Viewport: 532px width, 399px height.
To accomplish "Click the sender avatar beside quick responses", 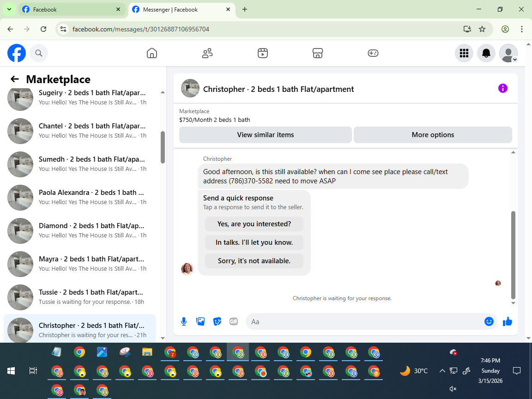I will 187,269.
